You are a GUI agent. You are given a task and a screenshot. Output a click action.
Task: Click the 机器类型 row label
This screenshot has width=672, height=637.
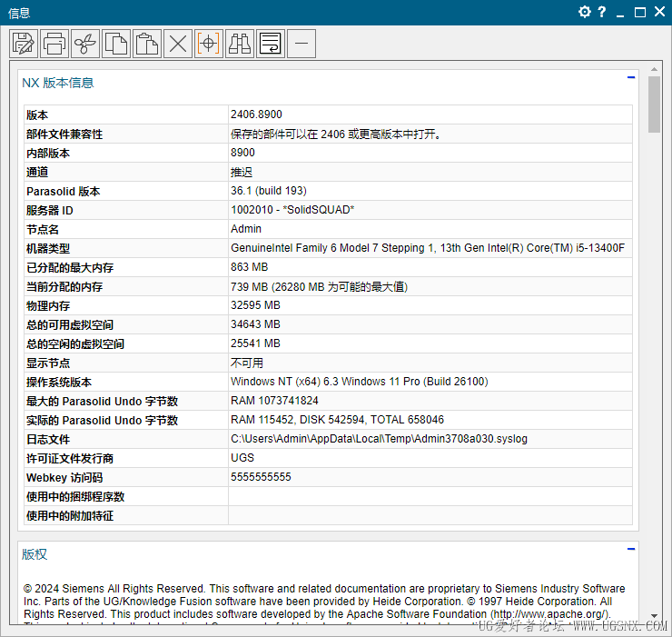pyautogui.click(x=48, y=248)
